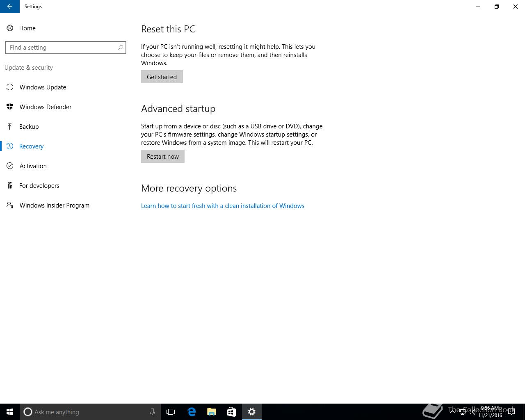The width and height of the screenshot is (525, 420).
Task: Open the volume control tray icon
Action: pos(472,412)
